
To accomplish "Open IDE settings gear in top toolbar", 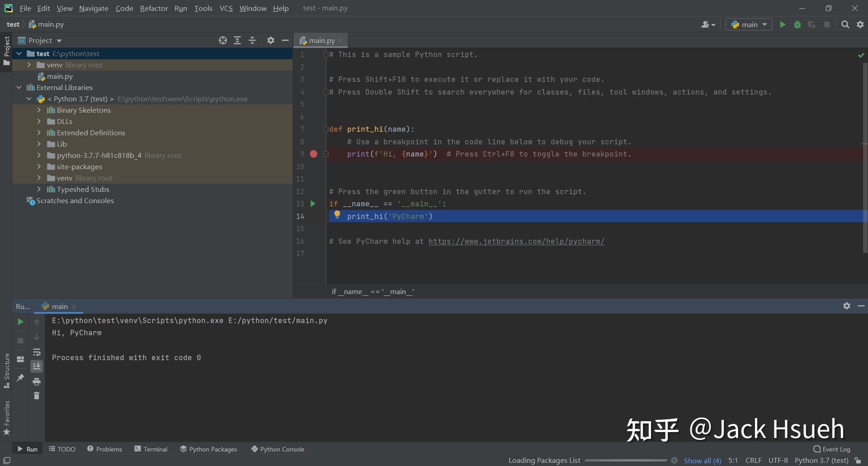I will tap(860, 24).
